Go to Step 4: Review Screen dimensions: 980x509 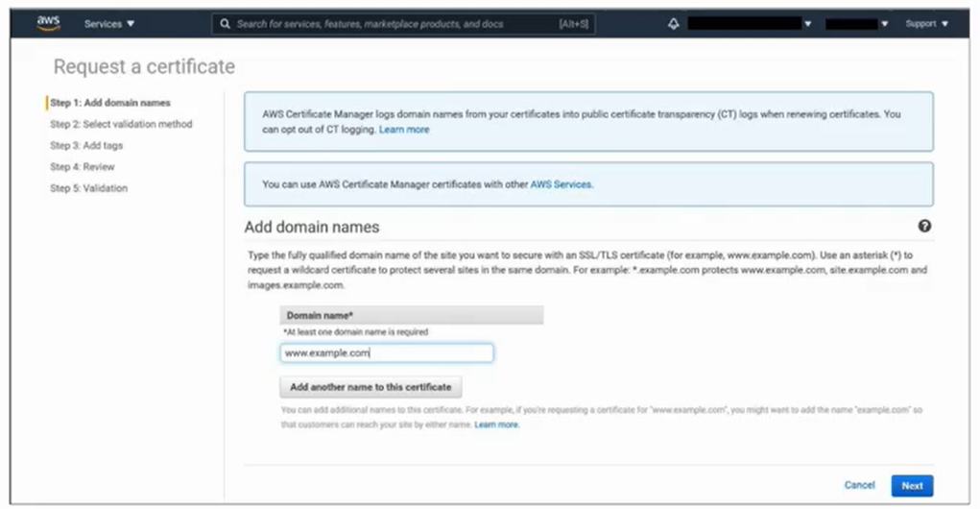[x=83, y=166]
